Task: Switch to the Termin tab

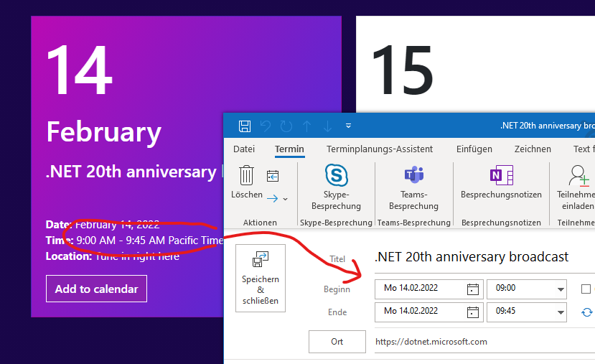Action: (289, 149)
